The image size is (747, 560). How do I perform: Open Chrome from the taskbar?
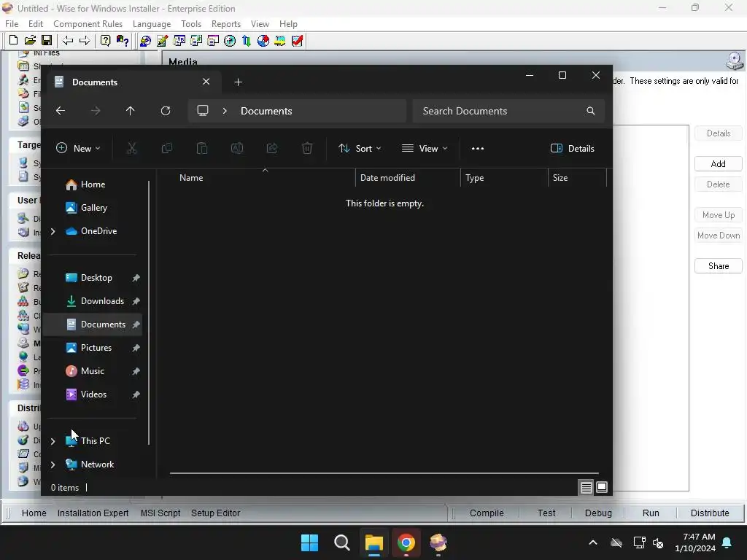point(406,542)
